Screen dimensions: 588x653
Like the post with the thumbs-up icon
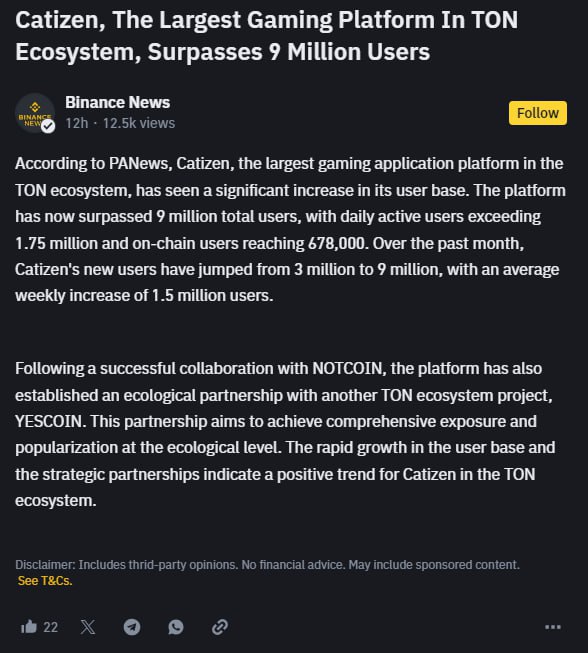[29, 627]
